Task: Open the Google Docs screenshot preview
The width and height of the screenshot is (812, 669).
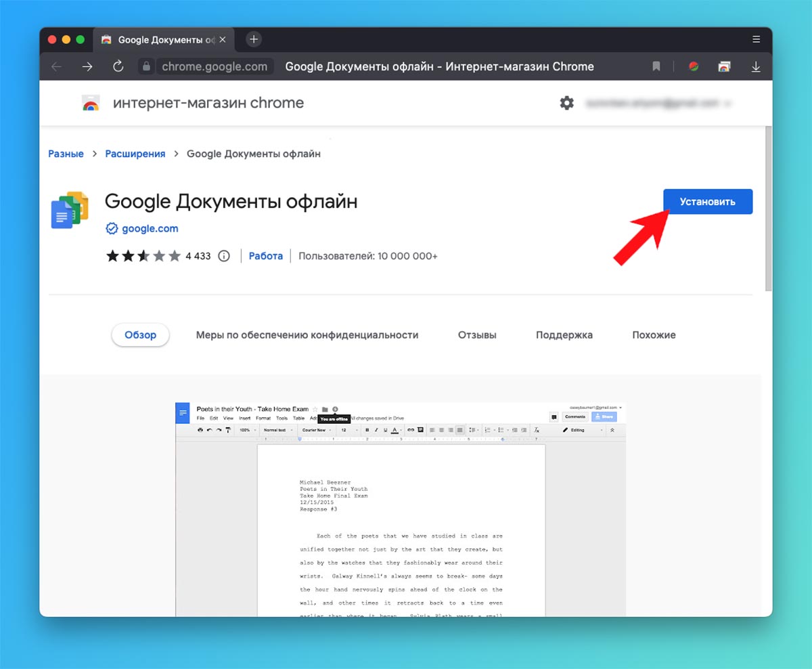Action: (401, 508)
